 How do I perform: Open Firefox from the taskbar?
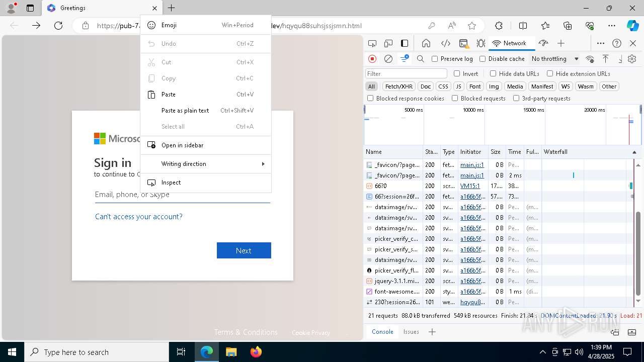pyautogui.click(x=256, y=352)
